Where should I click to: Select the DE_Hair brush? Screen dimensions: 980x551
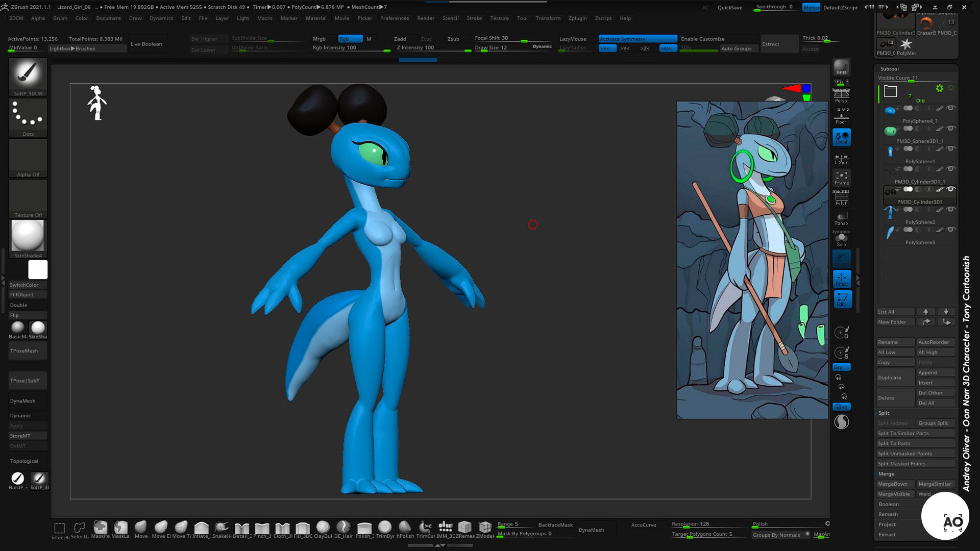coord(344,530)
